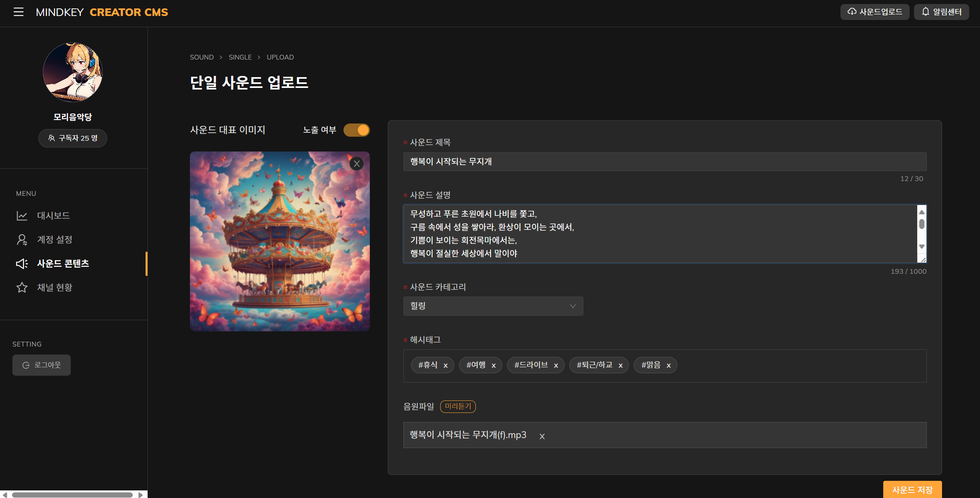The image size is (980, 498).
Task: Expand the 사운드 카테고리 dropdown
Action: pyautogui.click(x=493, y=306)
